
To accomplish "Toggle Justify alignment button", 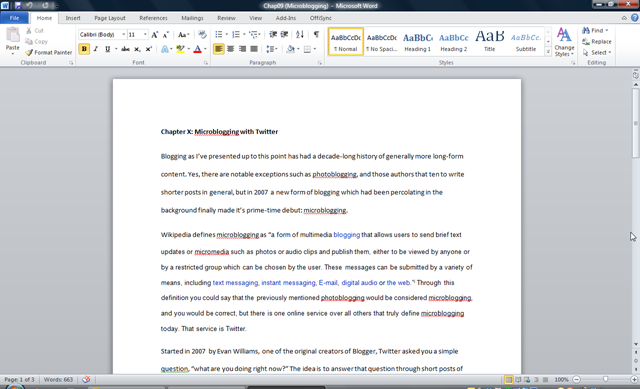I will [254, 49].
